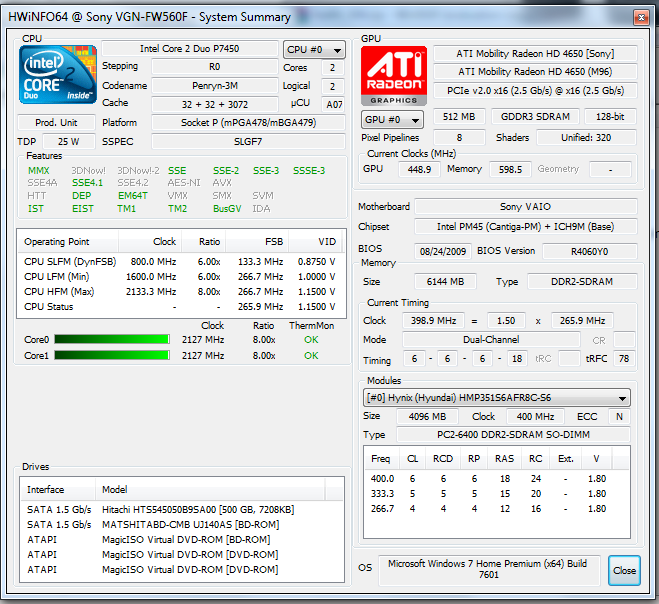Select the CPU Status row
Image resolution: width=659 pixels, height=604 pixels.
pyautogui.click(x=181, y=306)
